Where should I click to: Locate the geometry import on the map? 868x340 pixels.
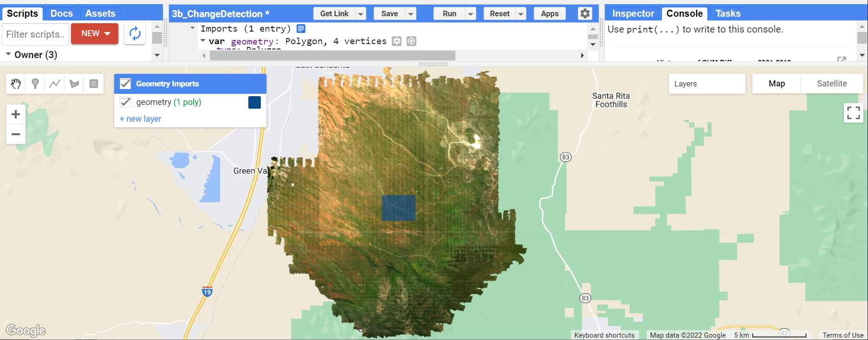pyautogui.click(x=411, y=41)
